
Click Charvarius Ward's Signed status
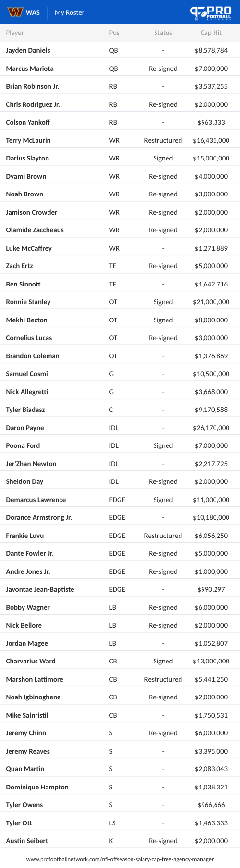click(163, 661)
